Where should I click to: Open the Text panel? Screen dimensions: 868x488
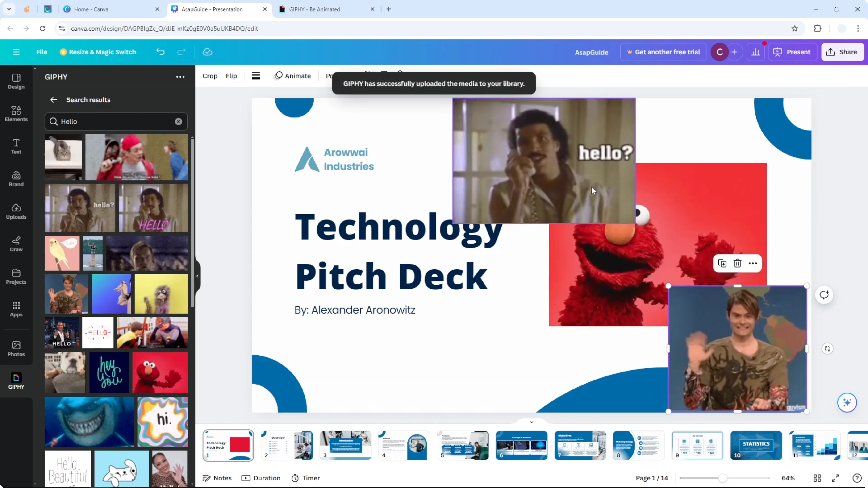pyautogui.click(x=16, y=146)
